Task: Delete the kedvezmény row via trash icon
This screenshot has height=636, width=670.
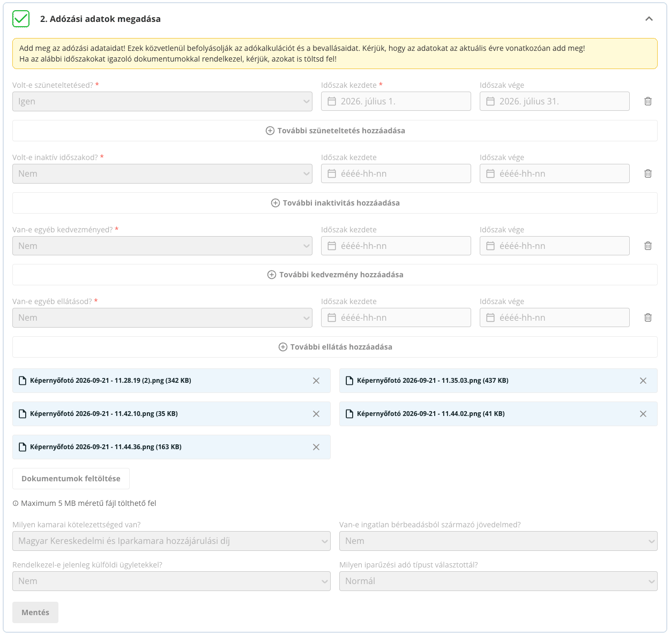Action: [x=648, y=246]
